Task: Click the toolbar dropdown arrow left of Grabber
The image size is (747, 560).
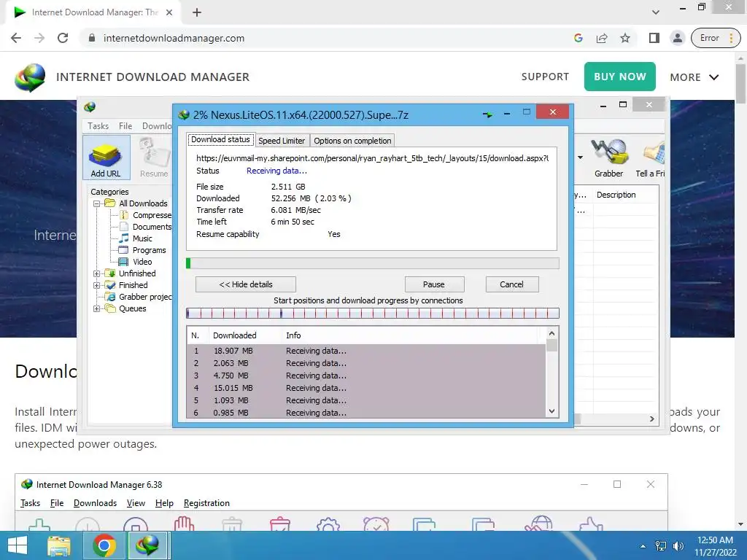Action: coord(580,157)
